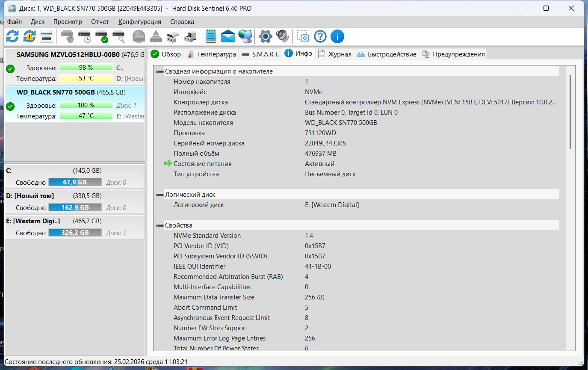The image size is (588, 370).
Task: Switch to the Предупреждения tab
Action: pyautogui.click(x=453, y=54)
